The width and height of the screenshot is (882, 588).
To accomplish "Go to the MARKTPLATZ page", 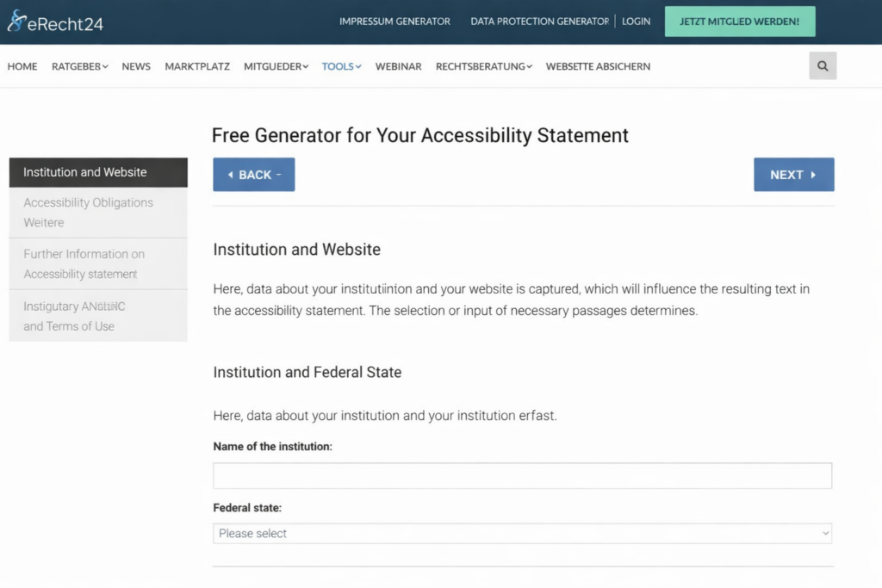I will coord(196,66).
